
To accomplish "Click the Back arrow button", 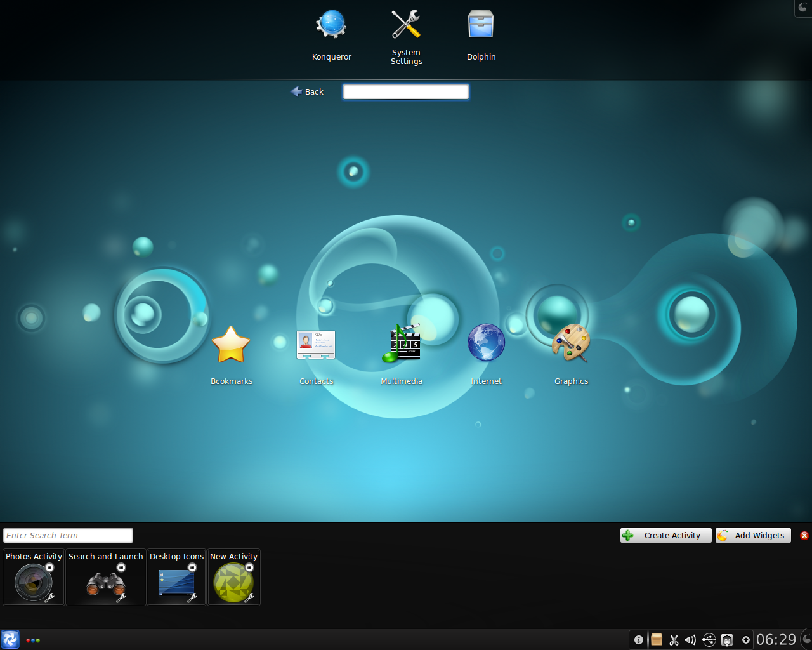I will pyautogui.click(x=307, y=91).
